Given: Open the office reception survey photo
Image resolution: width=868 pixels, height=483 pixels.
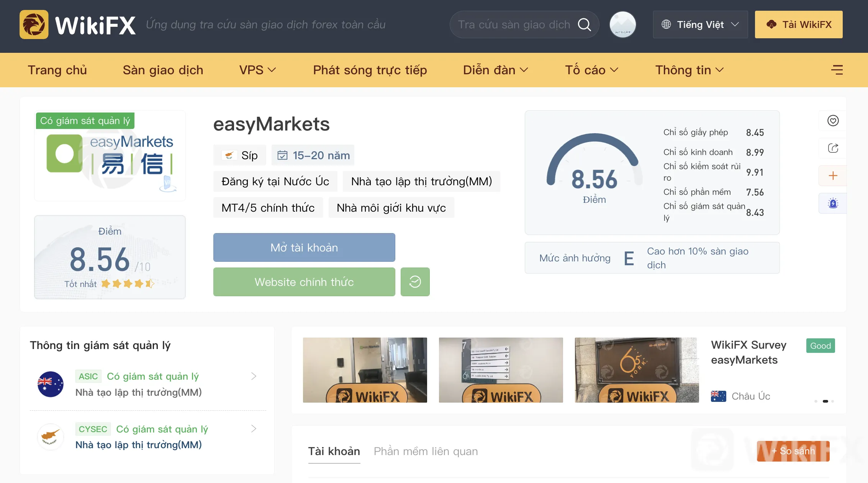Looking at the screenshot, I should pyautogui.click(x=365, y=370).
